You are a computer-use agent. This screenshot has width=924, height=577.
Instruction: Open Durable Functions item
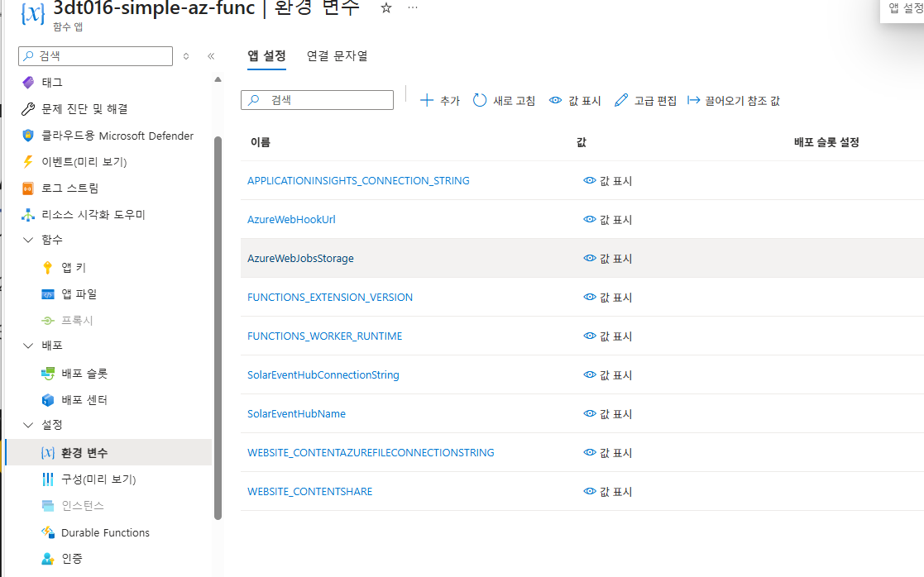(95, 532)
